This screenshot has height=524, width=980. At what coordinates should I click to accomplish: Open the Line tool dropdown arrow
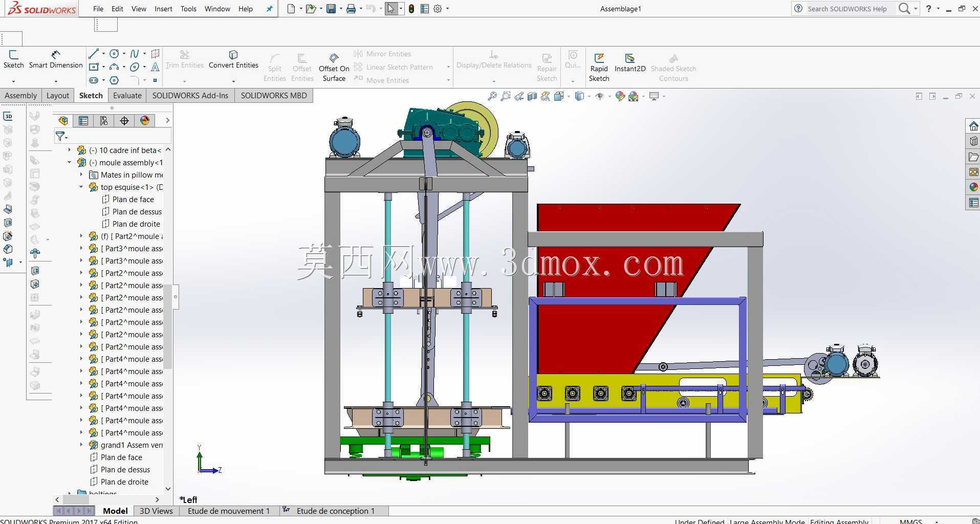[103, 54]
